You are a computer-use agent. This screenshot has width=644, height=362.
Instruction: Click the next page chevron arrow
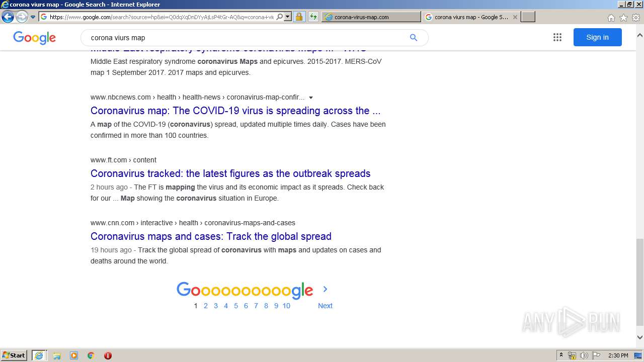(x=325, y=289)
